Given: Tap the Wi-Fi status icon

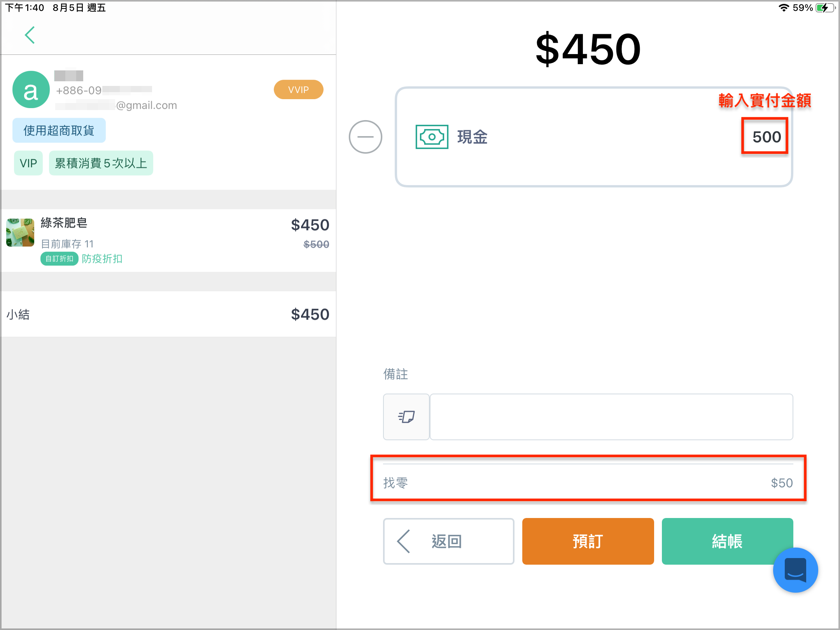Looking at the screenshot, I should [x=784, y=8].
